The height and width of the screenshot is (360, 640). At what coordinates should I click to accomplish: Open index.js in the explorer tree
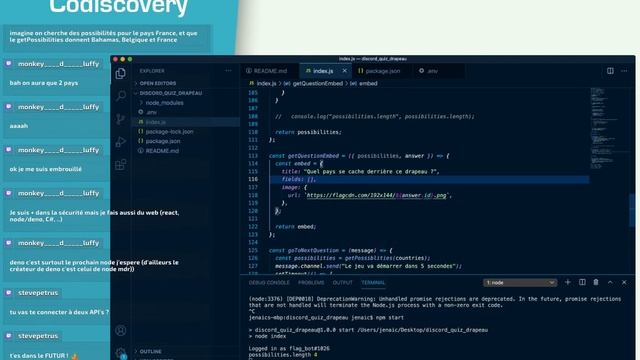pyautogui.click(x=186, y=122)
